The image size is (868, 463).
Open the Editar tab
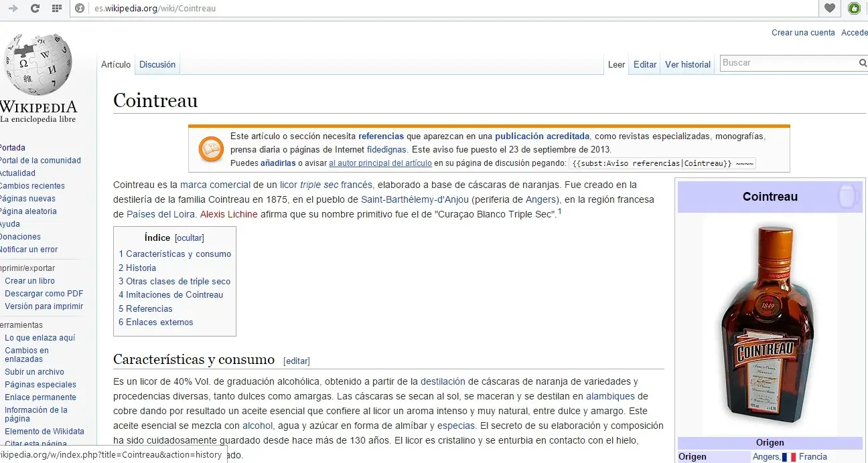point(645,65)
